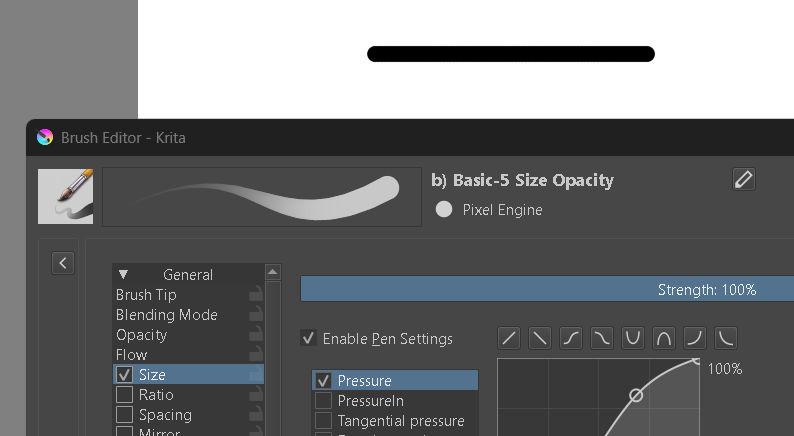Apply the reverse S-shaped curve preset
This screenshot has height=436, width=794.
point(602,338)
